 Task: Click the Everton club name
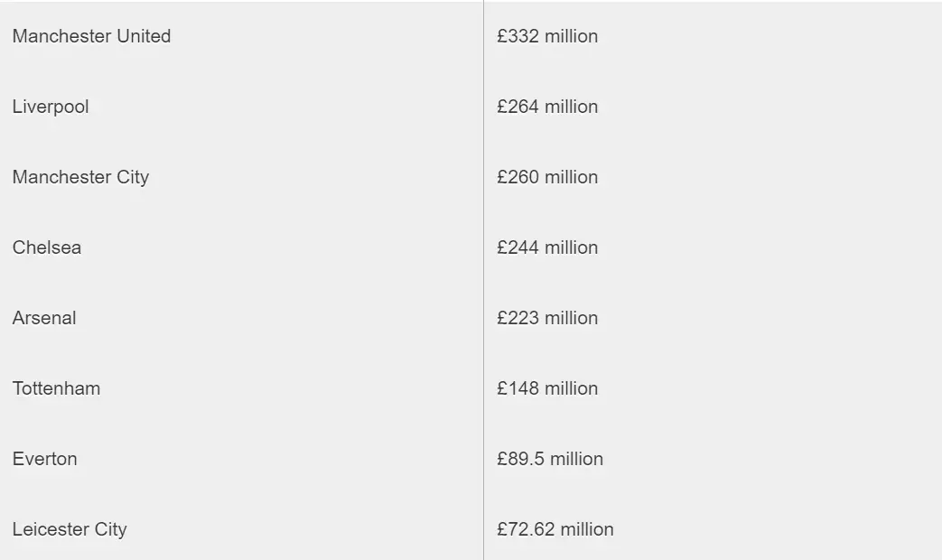[x=45, y=459]
